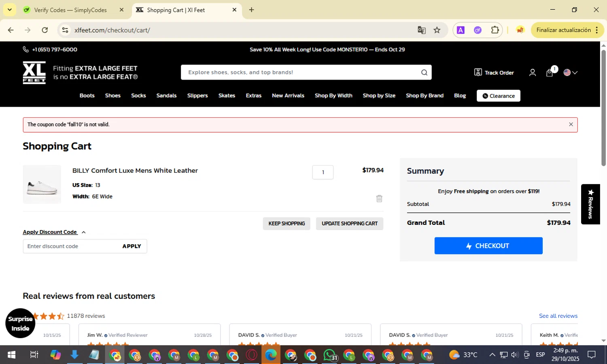Focus the Enter discount code field
Screen dimensions: 607x364
pyautogui.click(x=70, y=246)
